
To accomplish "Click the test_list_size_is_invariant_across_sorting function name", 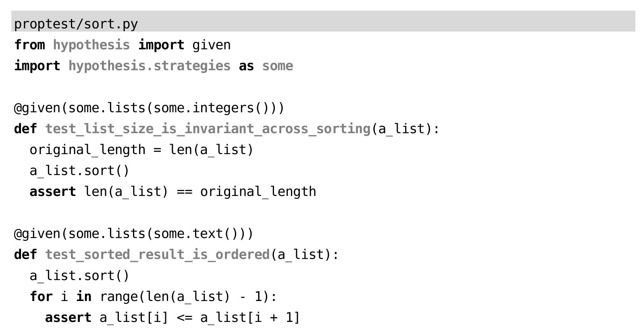I will pyautogui.click(x=208, y=129).
